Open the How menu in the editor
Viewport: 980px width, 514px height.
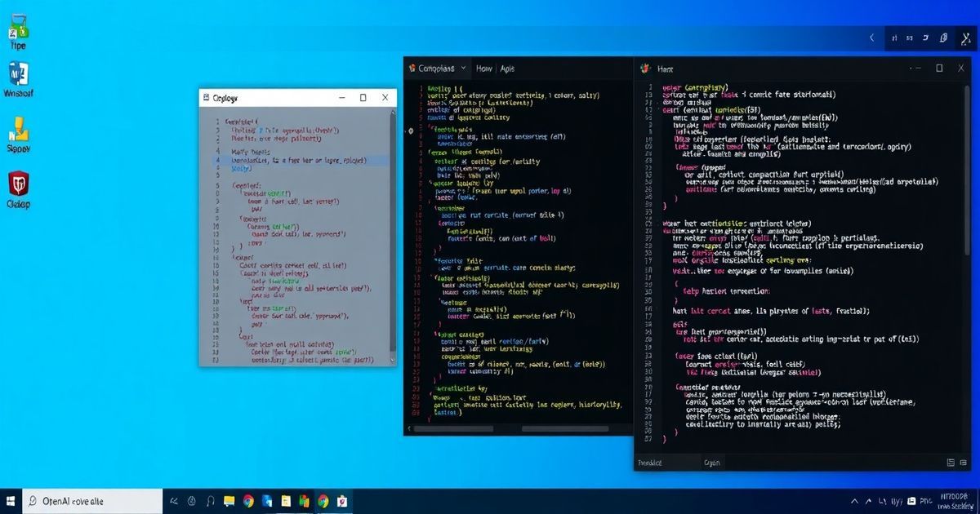[483, 69]
